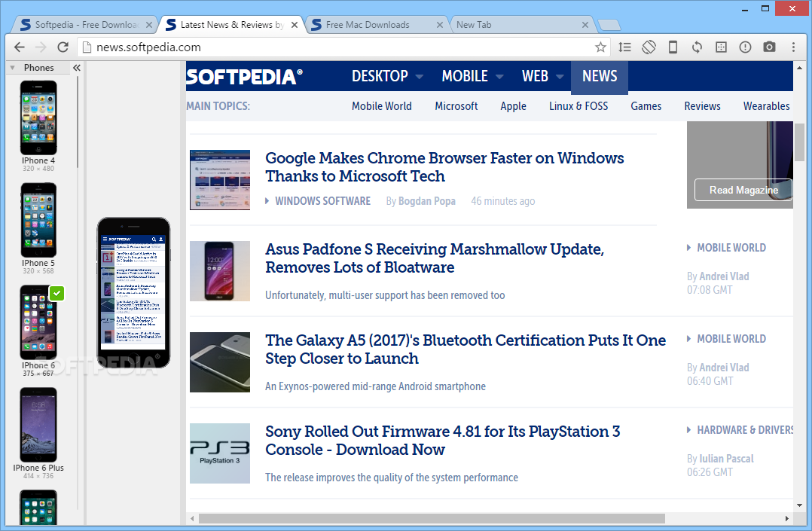Image resolution: width=812 pixels, height=531 pixels.
Task: Click the Read Magazine button
Action: [x=743, y=190]
